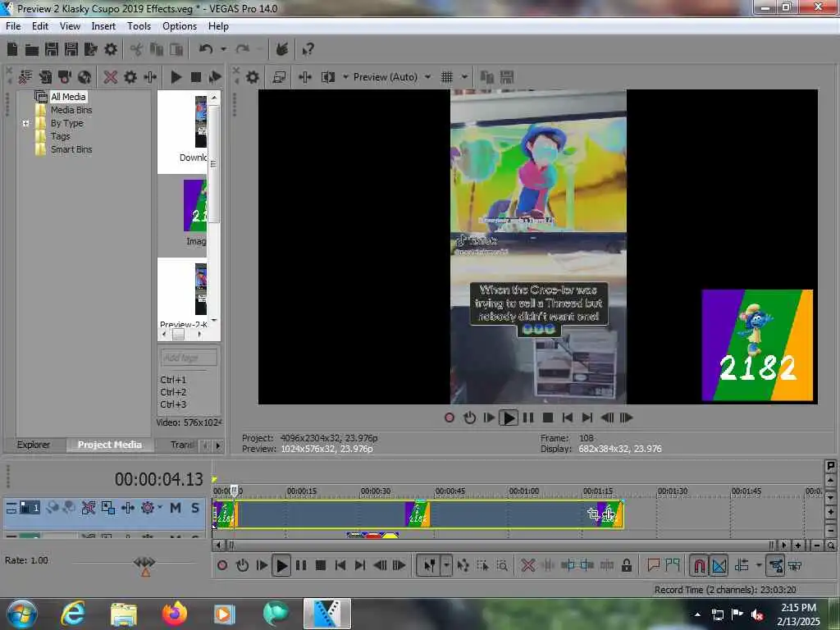
Task: Toggle Enable Snapping magnet icon
Action: [699, 565]
